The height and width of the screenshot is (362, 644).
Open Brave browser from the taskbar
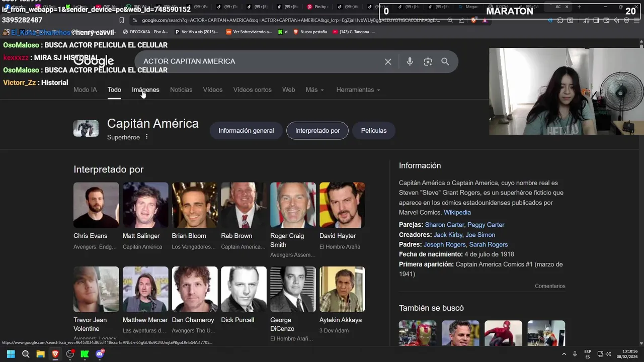(x=55, y=354)
